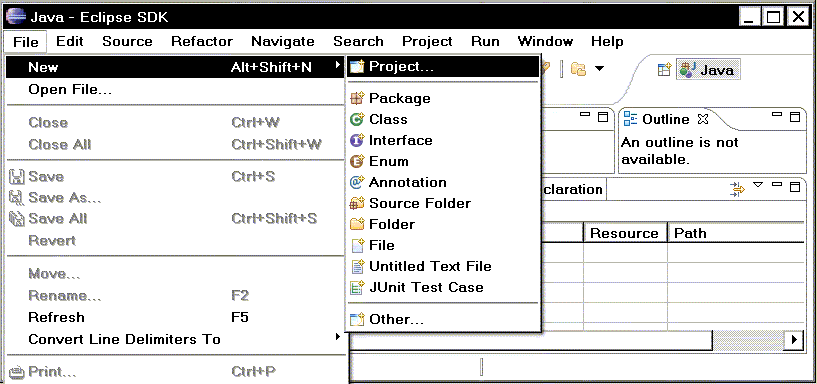The height and width of the screenshot is (384, 817).
Task: Click the Path column header
Action: [737, 233]
